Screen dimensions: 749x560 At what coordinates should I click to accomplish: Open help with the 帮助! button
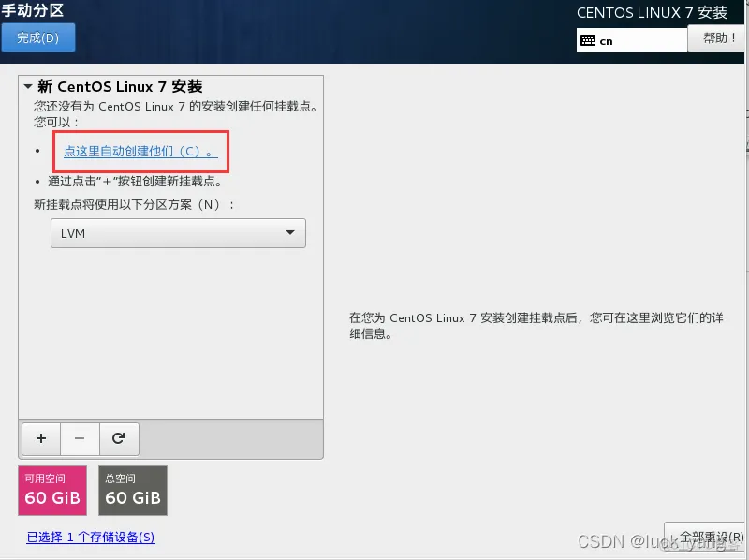click(718, 38)
